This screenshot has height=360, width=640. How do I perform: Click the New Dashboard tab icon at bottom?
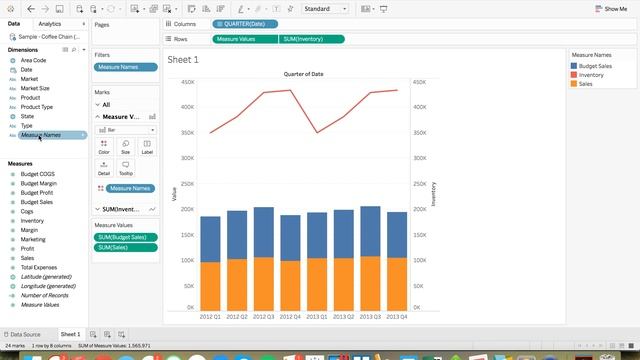pyautogui.click(x=107, y=334)
